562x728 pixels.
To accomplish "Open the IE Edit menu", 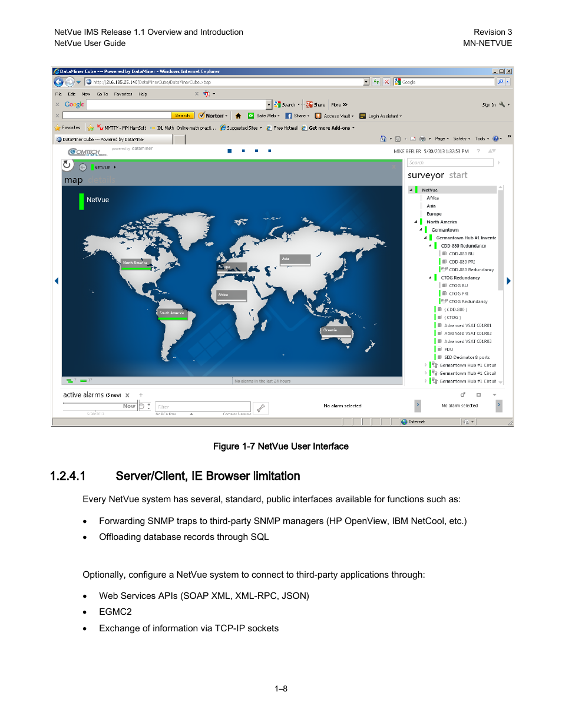I will [71, 94].
